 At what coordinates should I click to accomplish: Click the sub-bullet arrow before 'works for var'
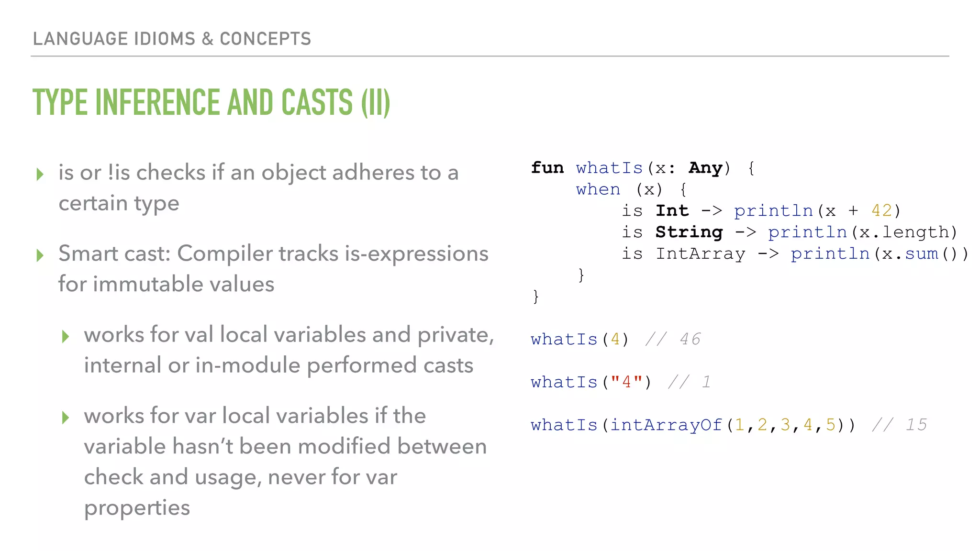click(x=66, y=418)
